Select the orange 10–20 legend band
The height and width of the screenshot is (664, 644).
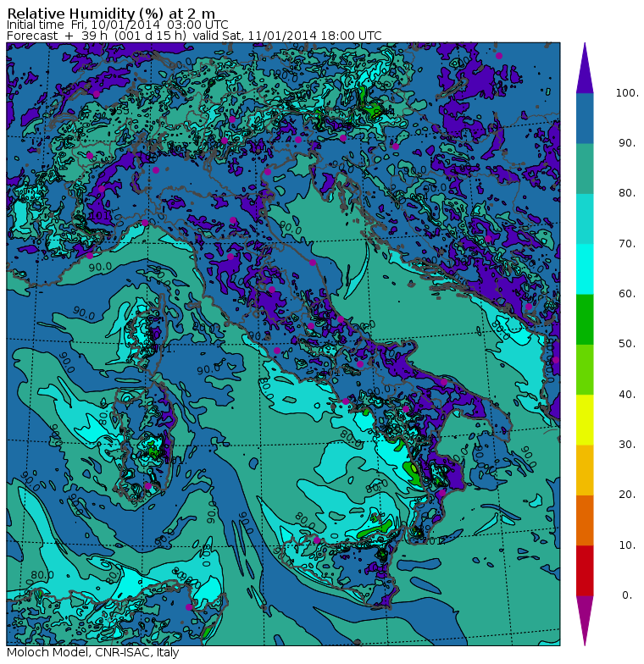(585, 520)
